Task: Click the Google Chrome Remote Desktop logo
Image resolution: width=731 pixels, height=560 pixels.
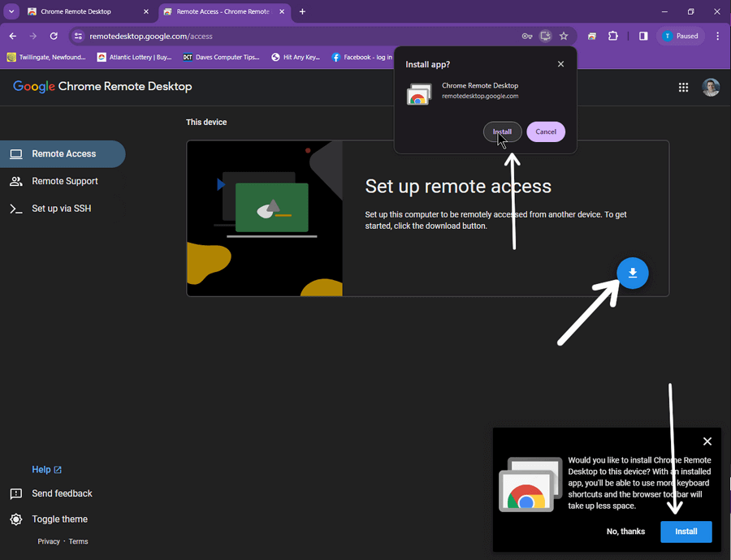Action: click(102, 87)
